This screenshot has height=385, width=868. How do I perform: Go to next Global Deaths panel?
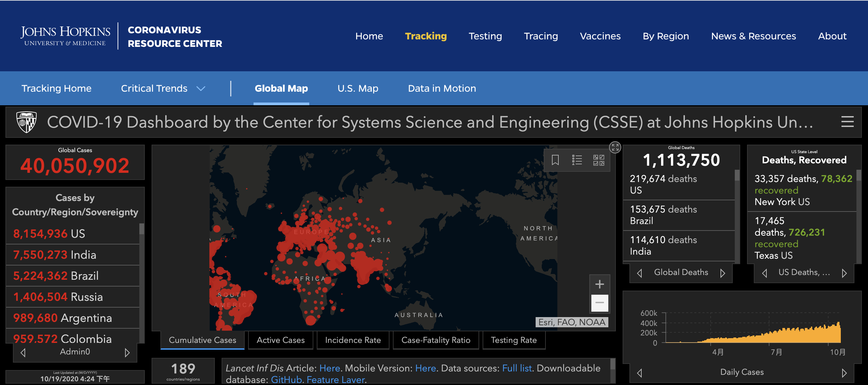[723, 273]
